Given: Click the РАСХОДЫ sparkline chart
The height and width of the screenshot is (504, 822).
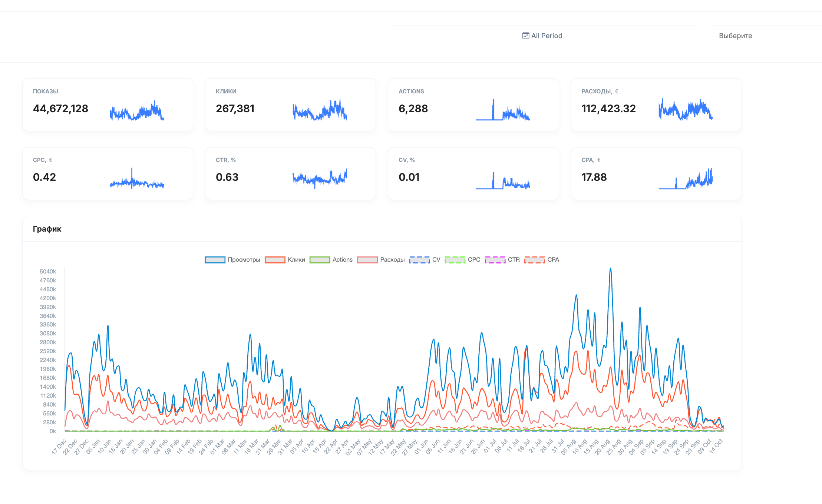Looking at the screenshot, I should pos(686,110).
